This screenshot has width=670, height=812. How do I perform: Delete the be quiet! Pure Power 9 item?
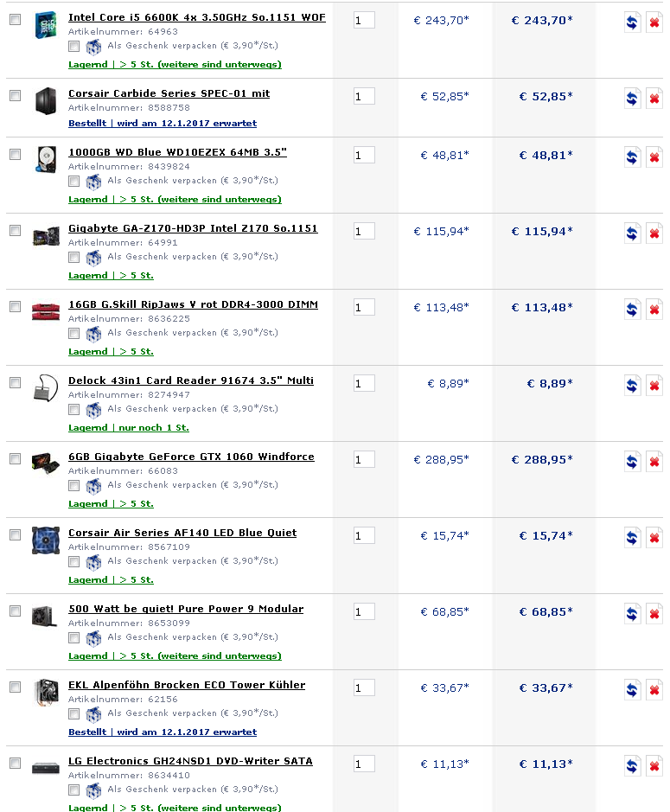coord(654,614)
